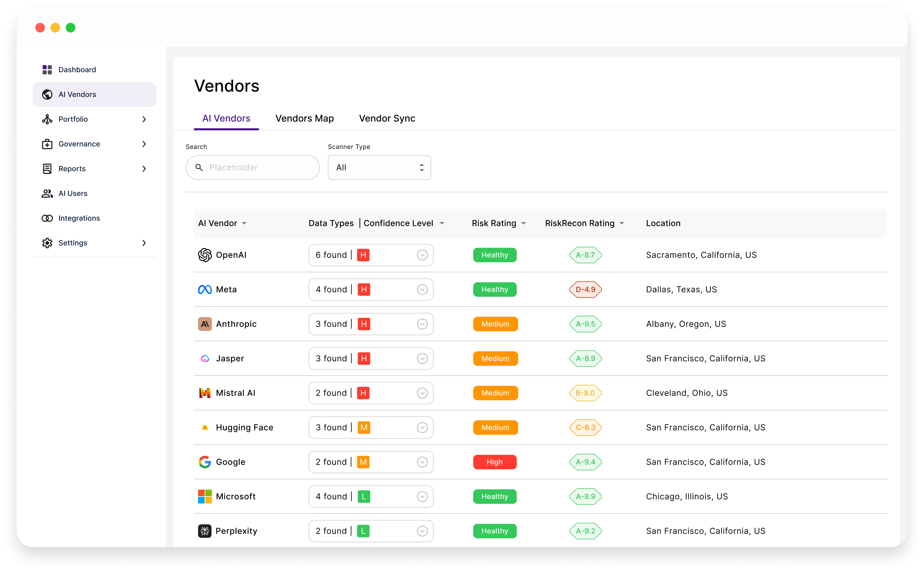Open the Scanner Type dropdown
Viewport: 924px width, 572px height.
point(379,167)
